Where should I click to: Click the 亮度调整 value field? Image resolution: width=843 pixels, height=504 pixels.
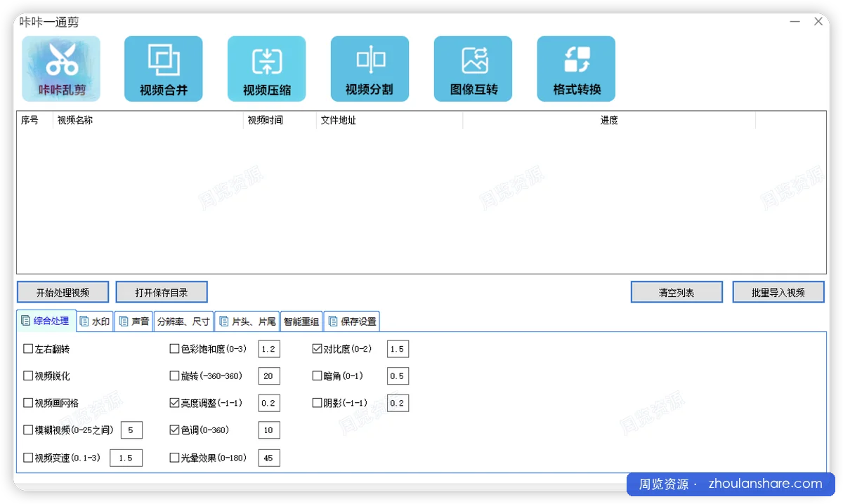pos(269,403)
